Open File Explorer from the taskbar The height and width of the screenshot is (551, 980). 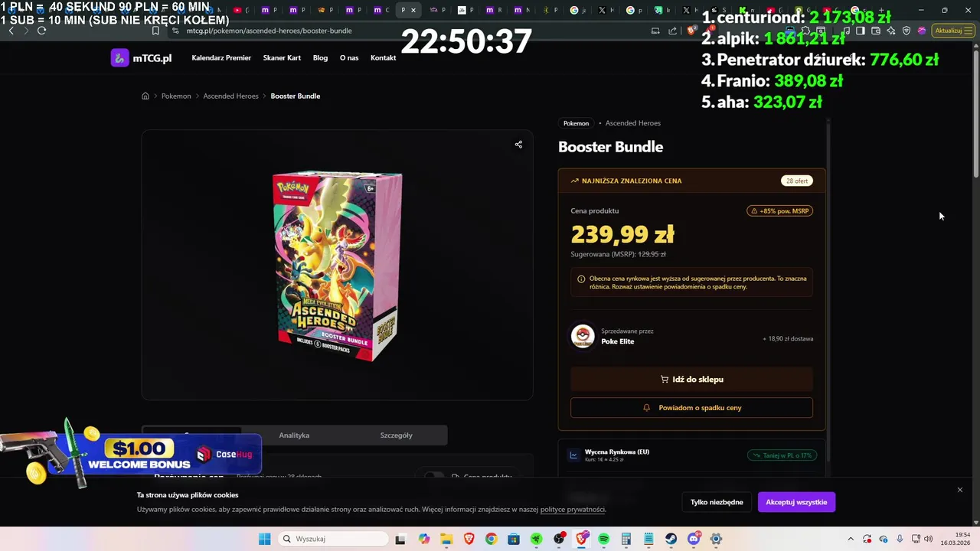(x=446, y=539)
